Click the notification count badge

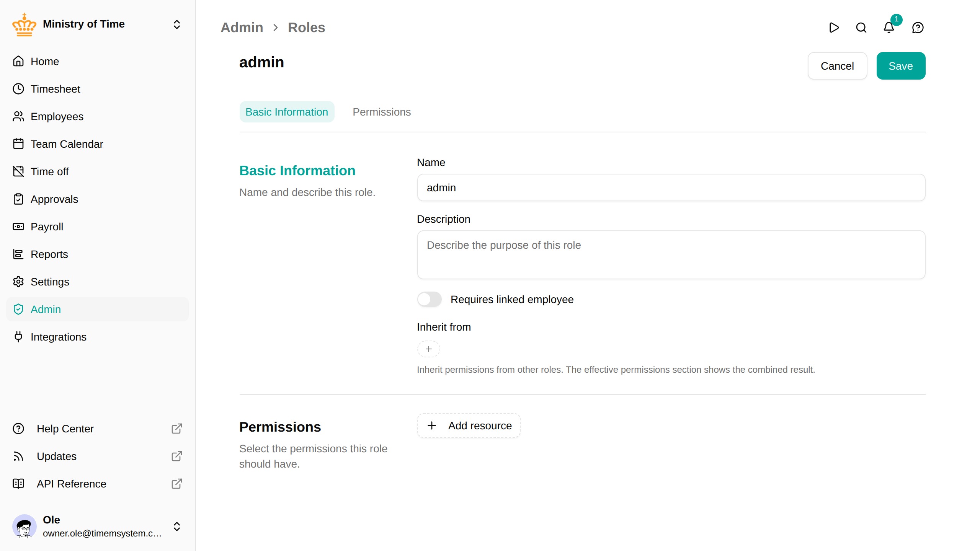(897, 19)
